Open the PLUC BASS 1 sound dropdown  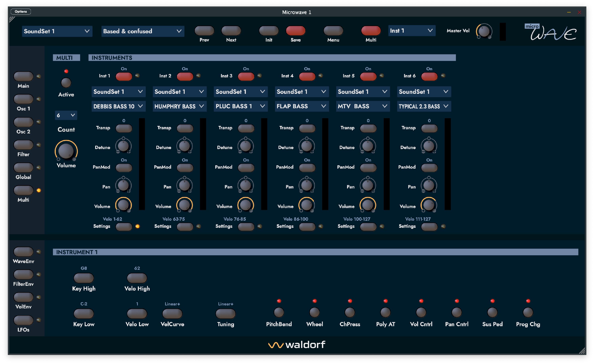(x=241, y=106)
